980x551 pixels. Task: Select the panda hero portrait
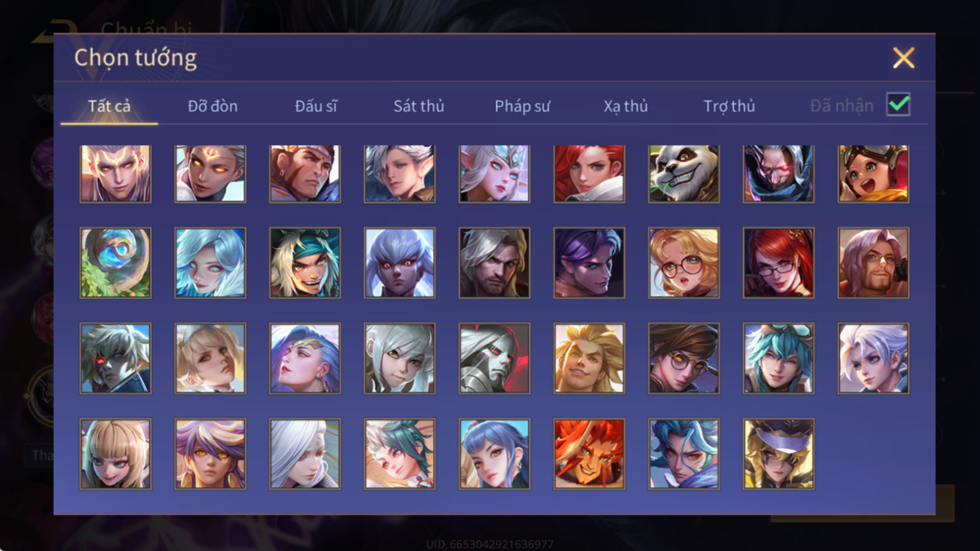[684, 174]
